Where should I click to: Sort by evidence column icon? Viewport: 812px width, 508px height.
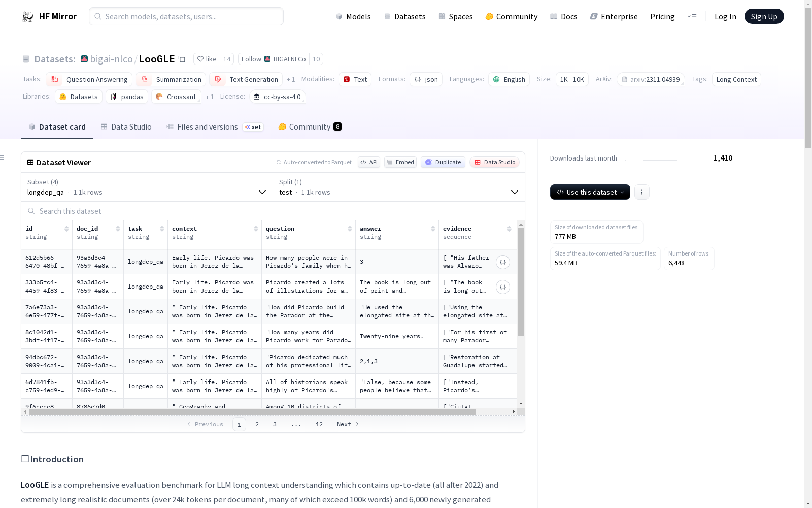(509, 229)
